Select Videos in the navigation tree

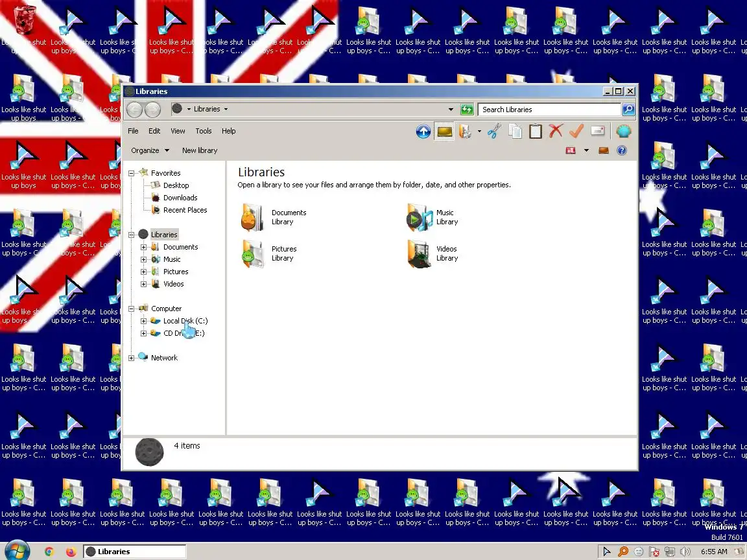coord(173,285)
